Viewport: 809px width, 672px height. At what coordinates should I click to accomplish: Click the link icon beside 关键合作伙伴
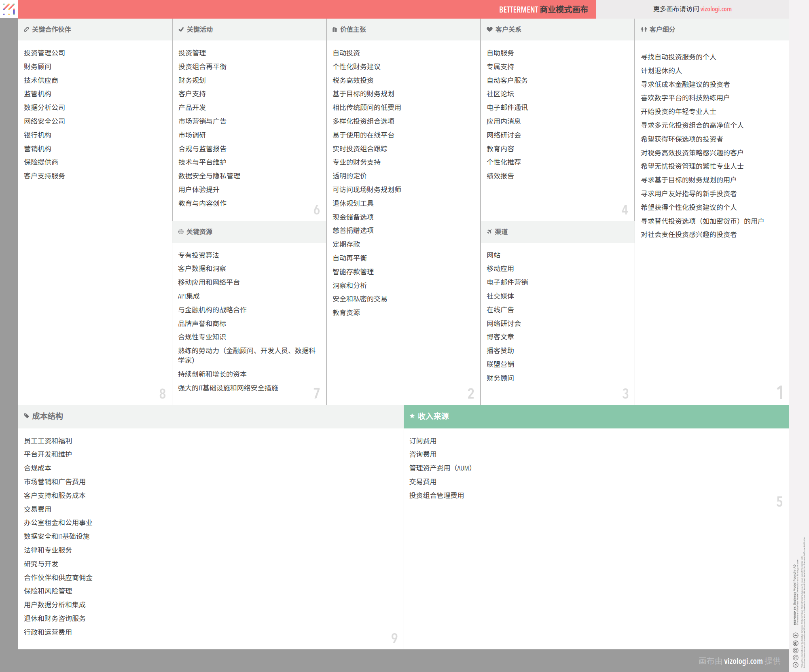(26, 30)
